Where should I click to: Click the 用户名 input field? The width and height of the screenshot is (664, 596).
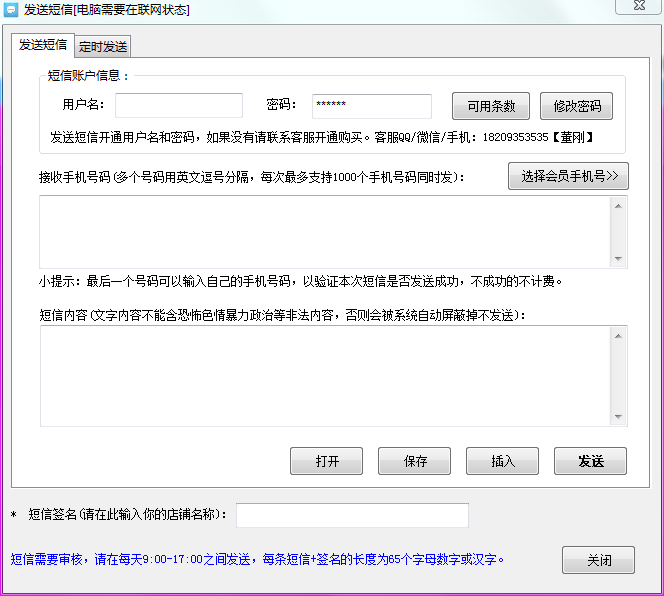point(179,105)
